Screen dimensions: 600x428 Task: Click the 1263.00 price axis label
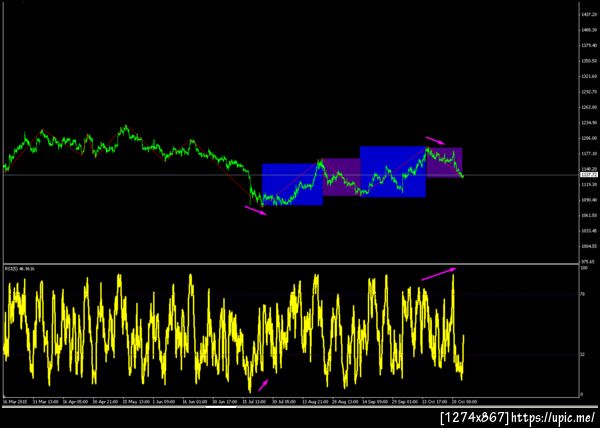click(589, 107)
